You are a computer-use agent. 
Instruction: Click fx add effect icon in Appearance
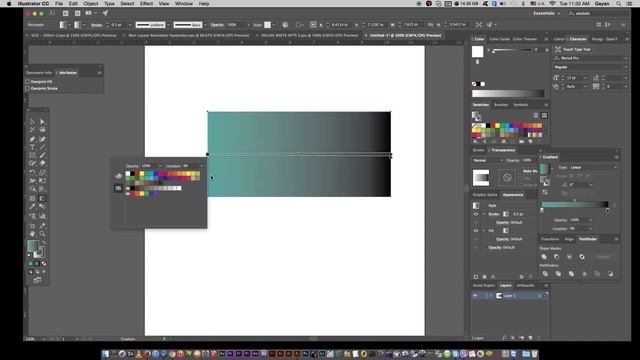click(x=493, y=277)
